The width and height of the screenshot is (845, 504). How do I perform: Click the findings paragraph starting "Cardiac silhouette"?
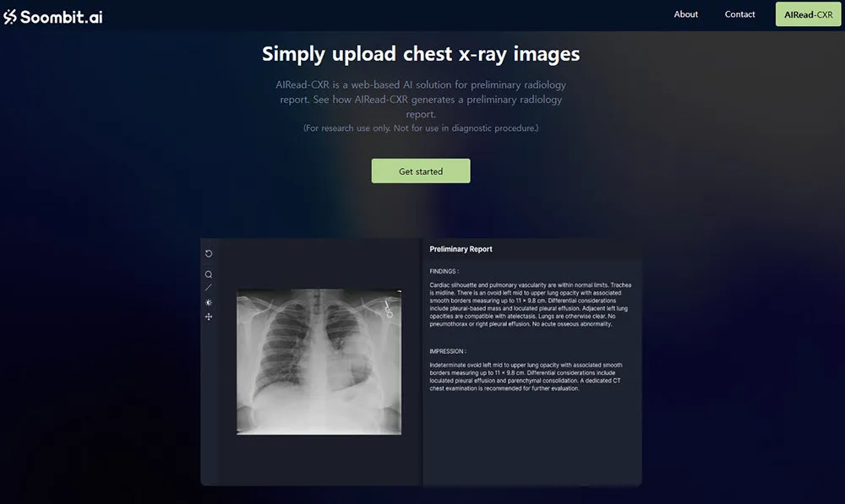pos(531,305)
